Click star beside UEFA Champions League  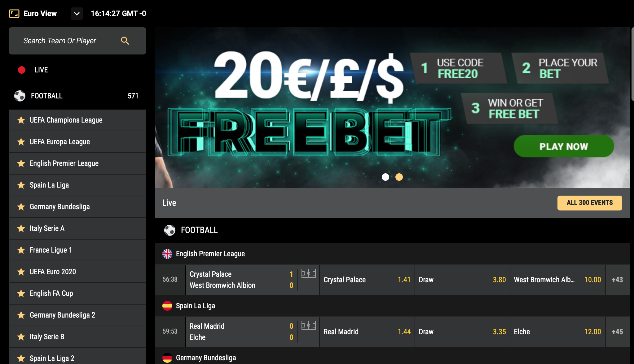pyautogui.click(x=21, y=120)
